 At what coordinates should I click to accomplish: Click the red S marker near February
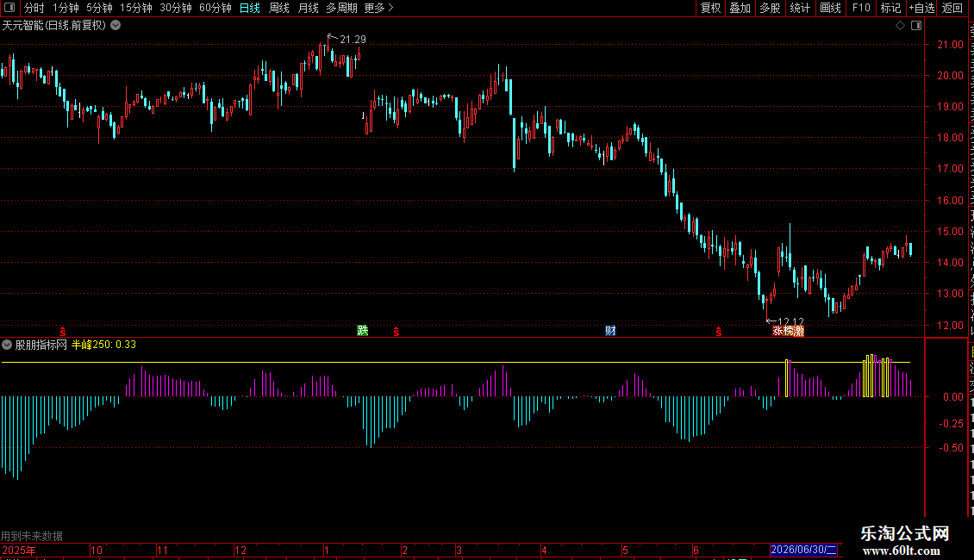coord(396,333)
